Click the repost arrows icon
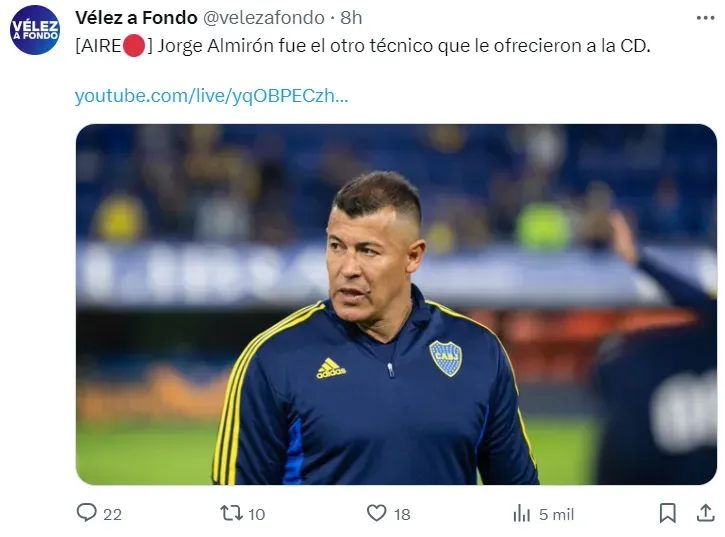The image size is (725, 537). point(231,513)
